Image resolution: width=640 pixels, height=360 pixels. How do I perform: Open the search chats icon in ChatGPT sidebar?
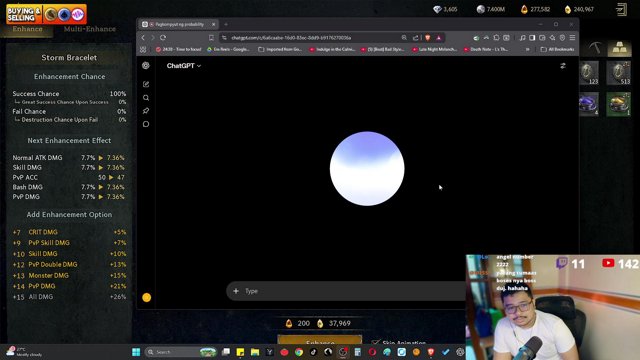point(146,98)
